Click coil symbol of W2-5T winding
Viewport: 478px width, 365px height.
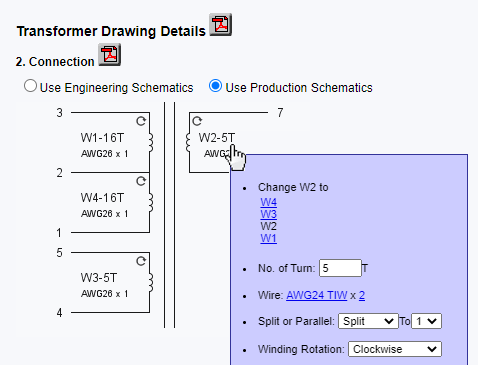pyautogui.click(x=188, y=143)
